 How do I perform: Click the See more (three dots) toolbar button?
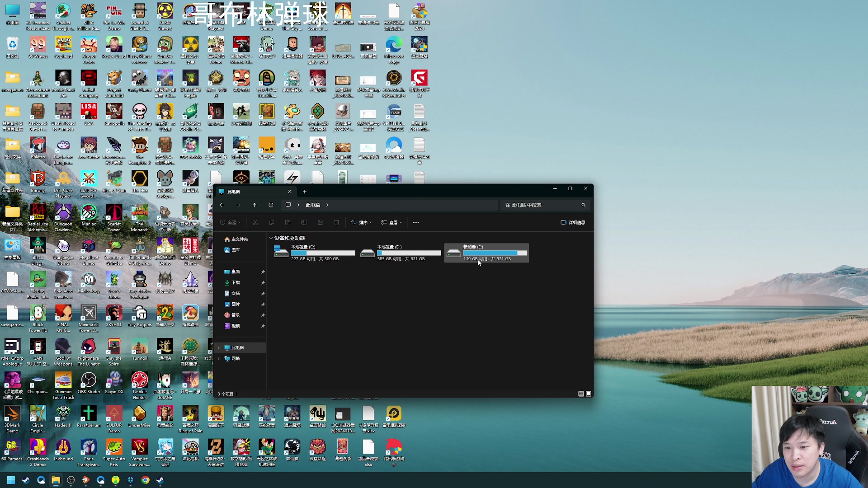(416, 222)
